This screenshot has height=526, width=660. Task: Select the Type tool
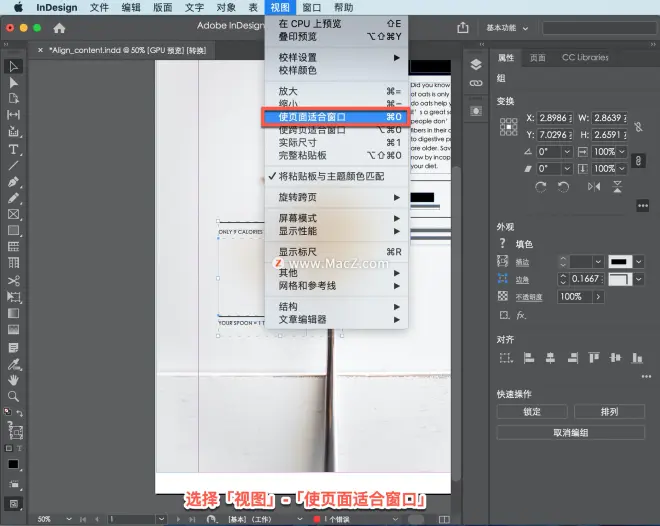[x=13, y=150]
